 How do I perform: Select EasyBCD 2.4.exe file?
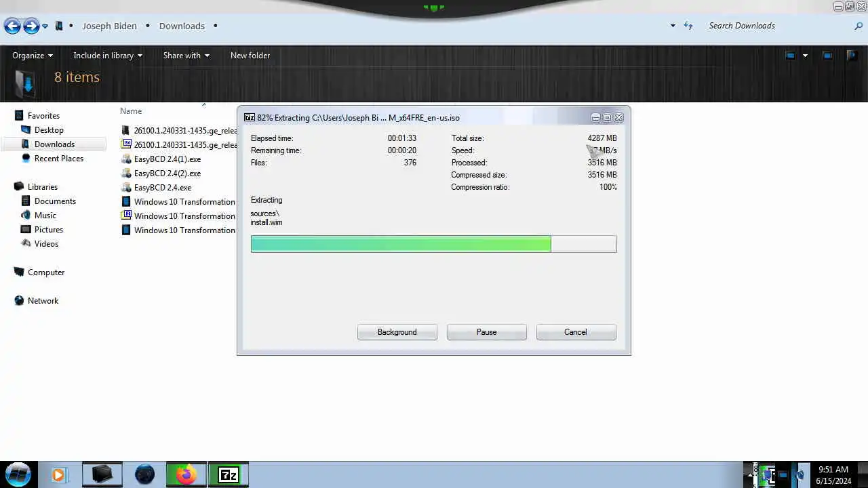click(163, 188)
